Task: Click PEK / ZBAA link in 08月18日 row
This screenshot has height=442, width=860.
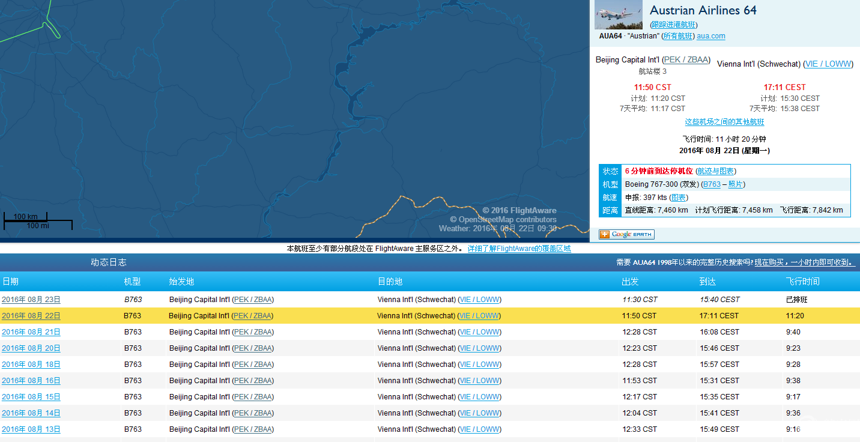Action: pyautogui.click(x=252, y=364)
